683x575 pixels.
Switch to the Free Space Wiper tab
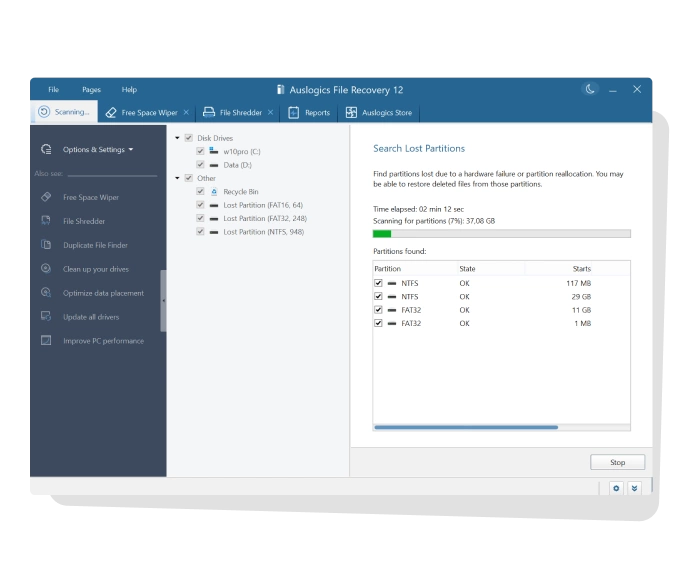149,112
